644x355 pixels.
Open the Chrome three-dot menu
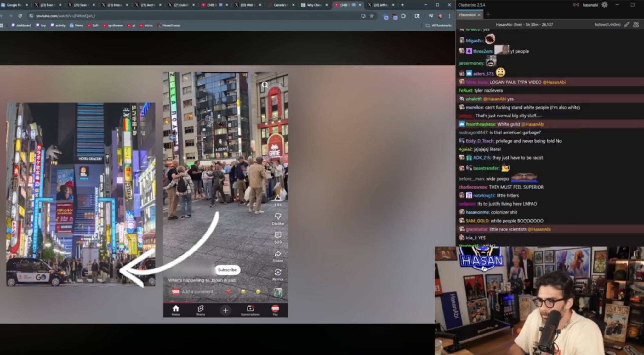point(450,16)
